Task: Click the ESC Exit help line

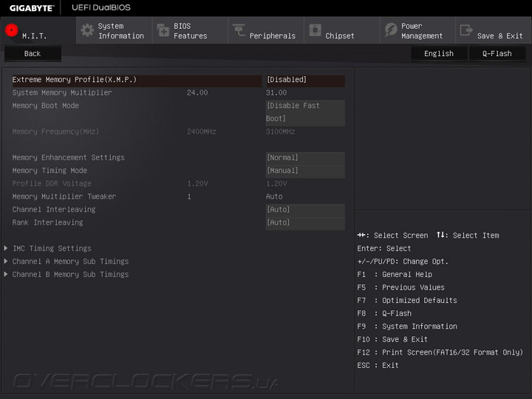Action: click(378, 366)
